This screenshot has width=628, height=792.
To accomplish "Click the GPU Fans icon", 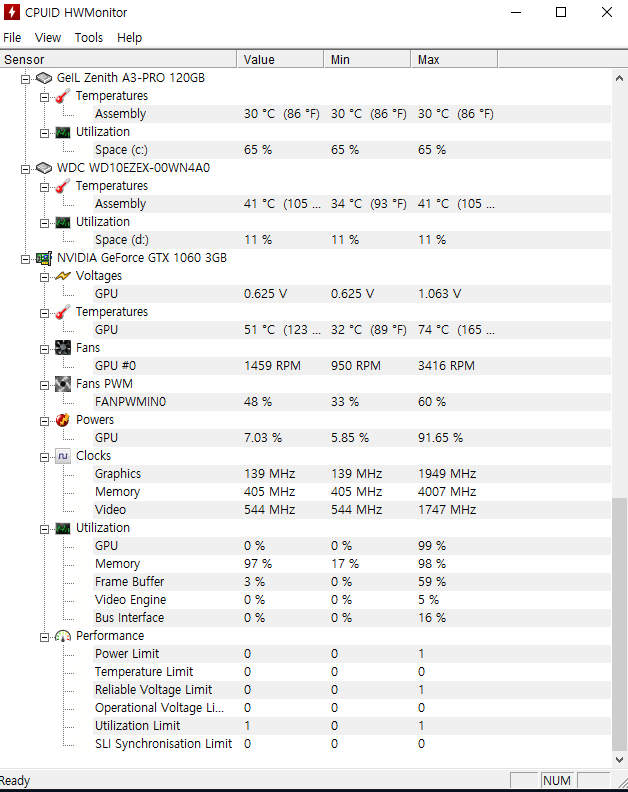I will 63,348.
